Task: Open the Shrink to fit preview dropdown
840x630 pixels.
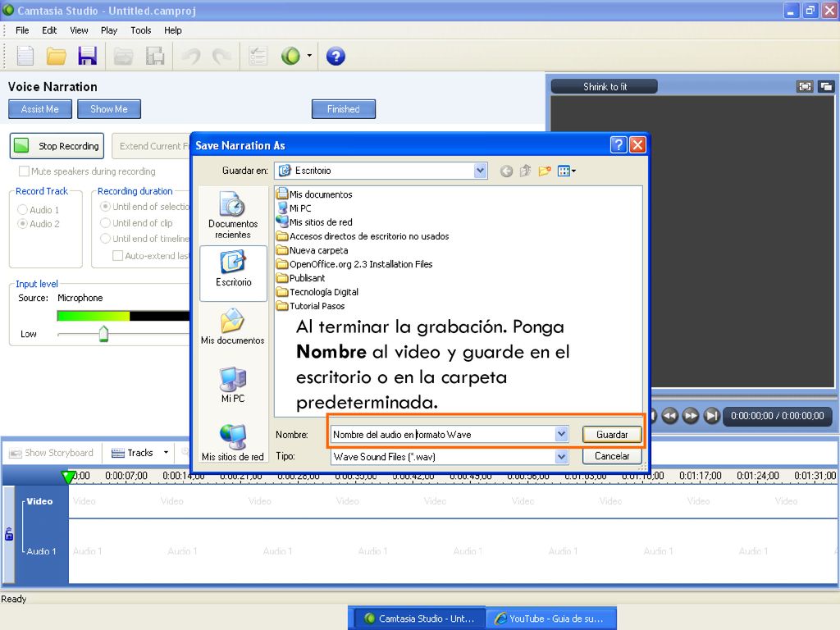Action: pyautogui.click(x=605, y=86)
